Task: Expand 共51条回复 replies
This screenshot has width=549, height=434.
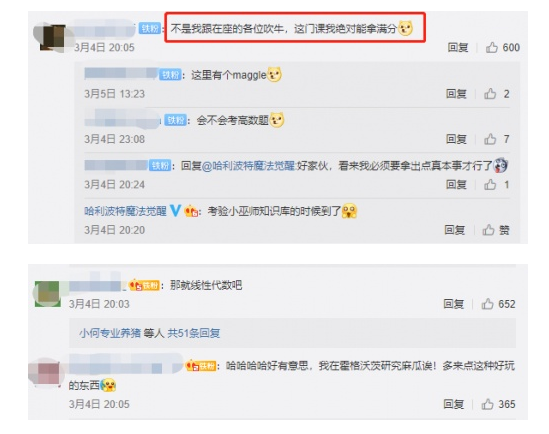Action: point(194,333)
